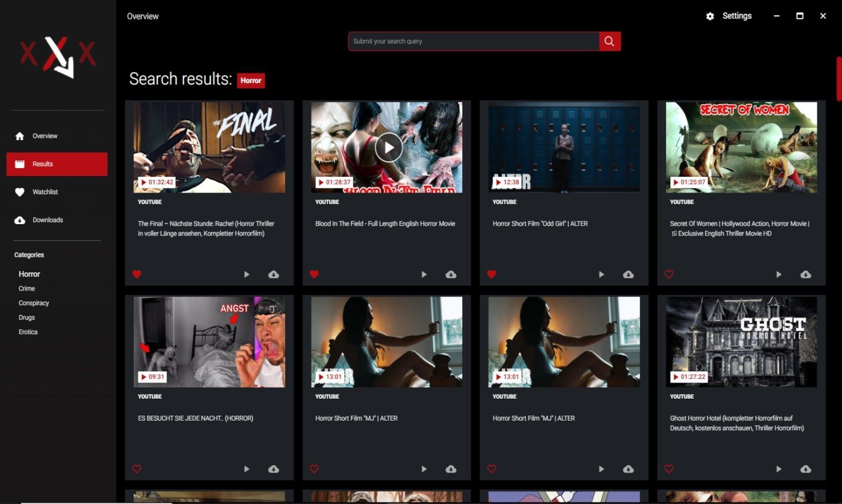Screen dimensions: 842x504
Task: Toggle heart on Ghost Horror Hotel card
Action: pyautogui.click(x=669, y=469)
